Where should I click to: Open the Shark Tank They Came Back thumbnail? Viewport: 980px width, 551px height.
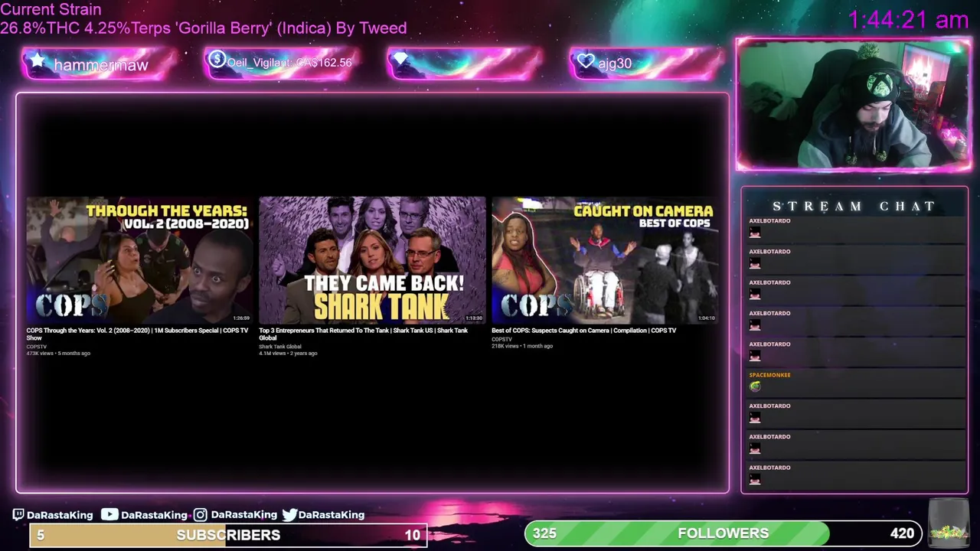pyautogui.click(x=372, y=260)
